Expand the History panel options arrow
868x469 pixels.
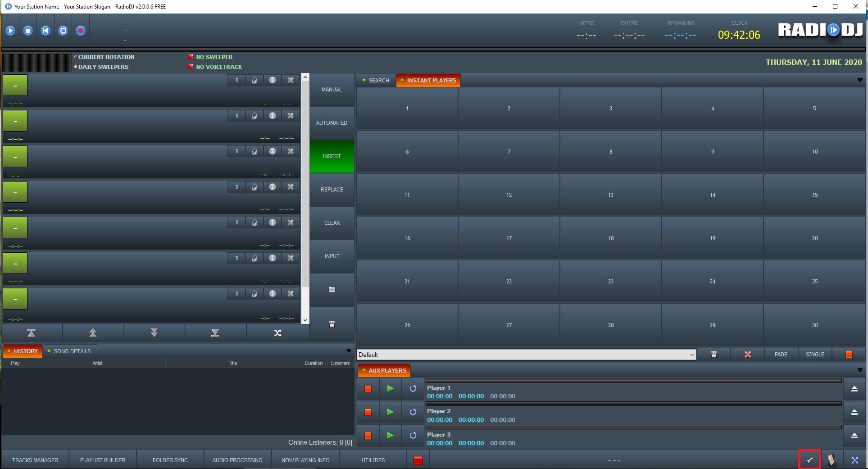tap(348, 351)
